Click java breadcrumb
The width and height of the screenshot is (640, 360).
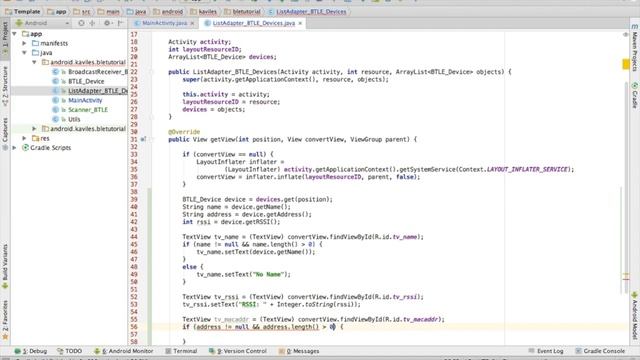point(137,12)
